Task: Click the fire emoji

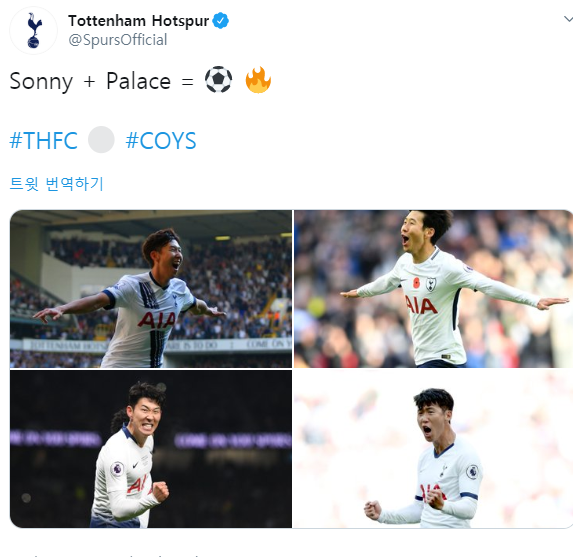Action: coord(258,80)
